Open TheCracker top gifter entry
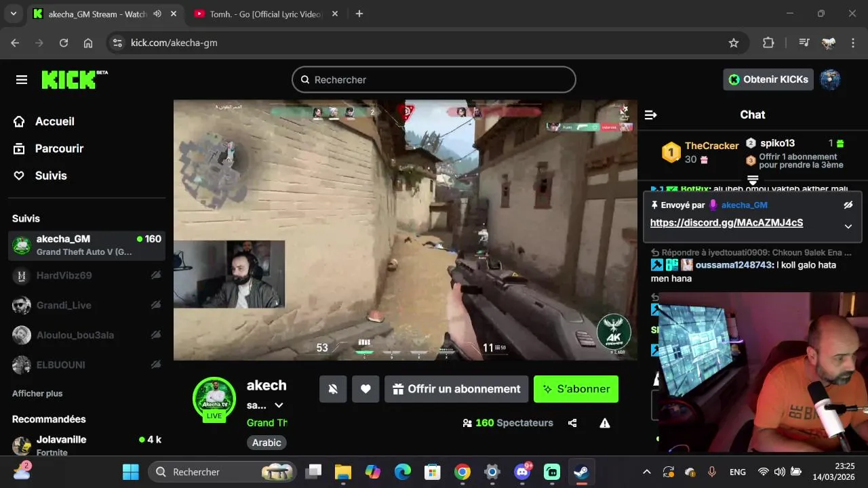This screenshot has width=868, height=488. coord(701,152)
